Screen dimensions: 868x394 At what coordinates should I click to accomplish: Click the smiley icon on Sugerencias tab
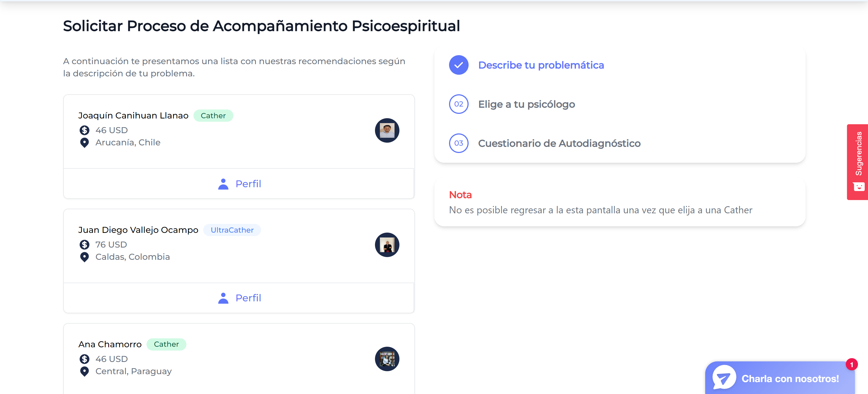click(x=859, y=187)
